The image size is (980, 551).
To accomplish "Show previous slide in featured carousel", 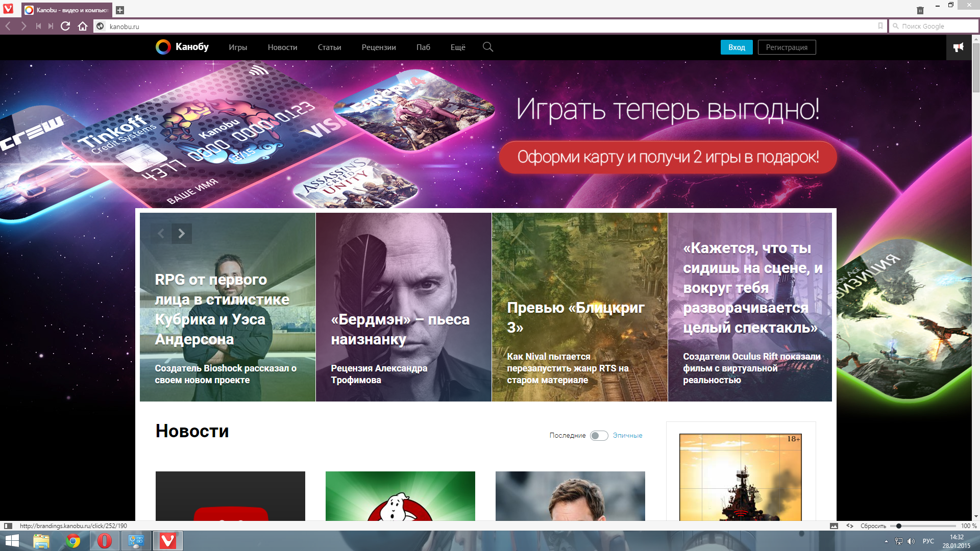I will (x=161, y=234).
